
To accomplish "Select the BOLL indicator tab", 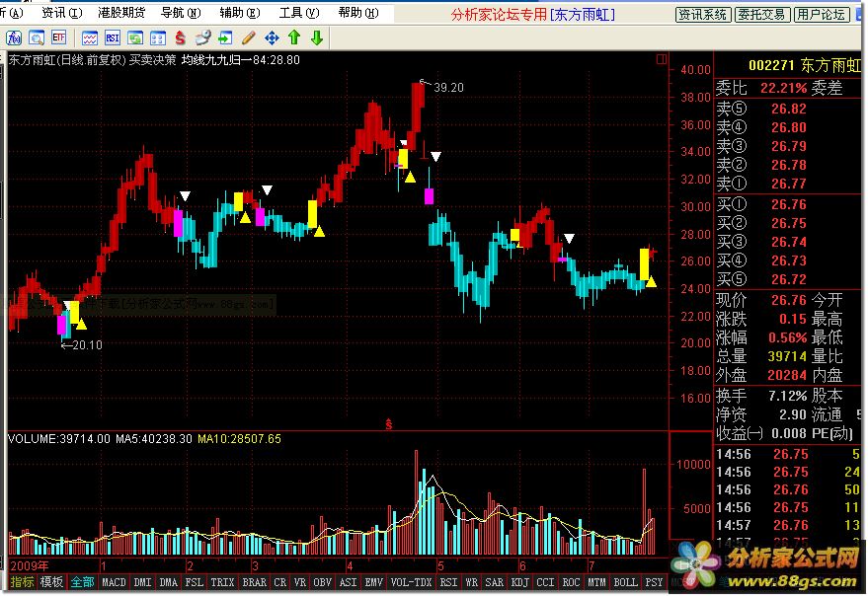I will (x=625, y=582).
